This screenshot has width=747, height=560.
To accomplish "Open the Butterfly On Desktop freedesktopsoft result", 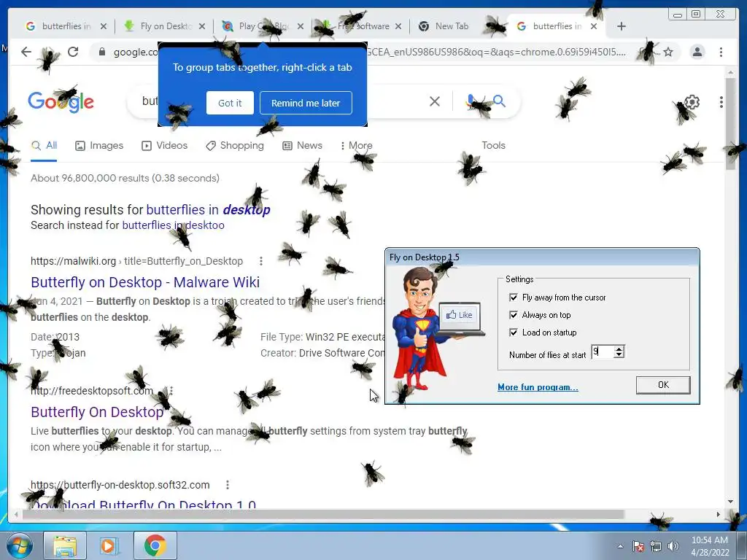I will point(97,412).
